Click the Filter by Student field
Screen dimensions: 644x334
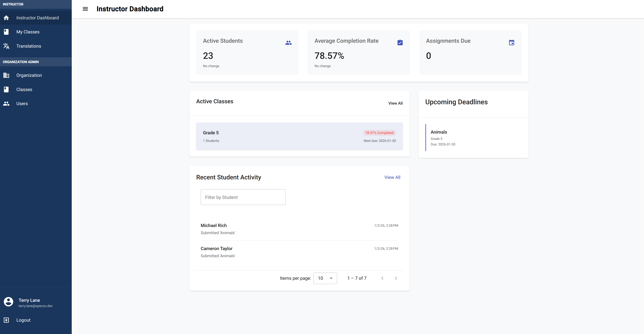[x=243, y=197]
